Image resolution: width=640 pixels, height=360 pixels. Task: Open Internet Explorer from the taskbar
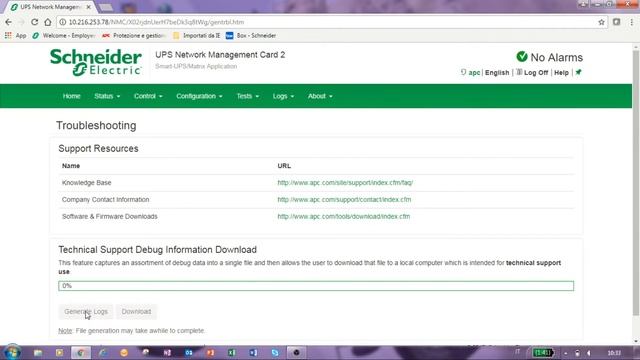click(103, 352)
